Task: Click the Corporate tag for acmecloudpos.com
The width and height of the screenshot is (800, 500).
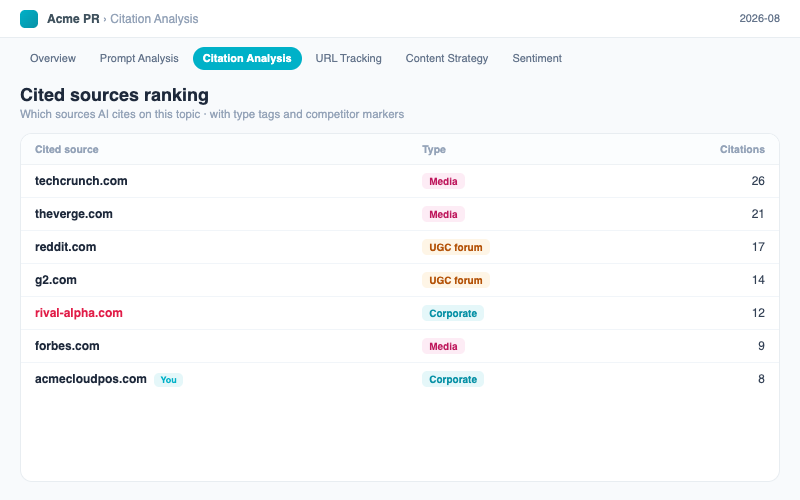Action: pyautogui.click(x=453, y=379)
